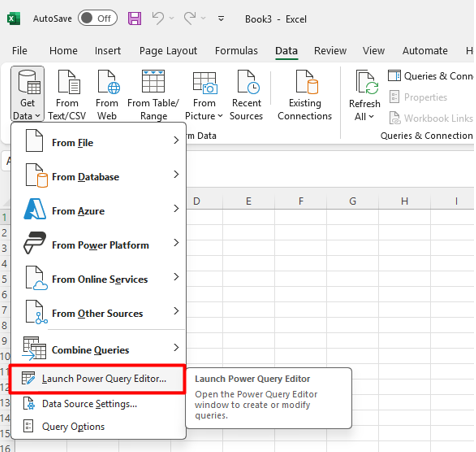Click the From Other Sources document icon

pyautogui.click(x=36, y=312)
